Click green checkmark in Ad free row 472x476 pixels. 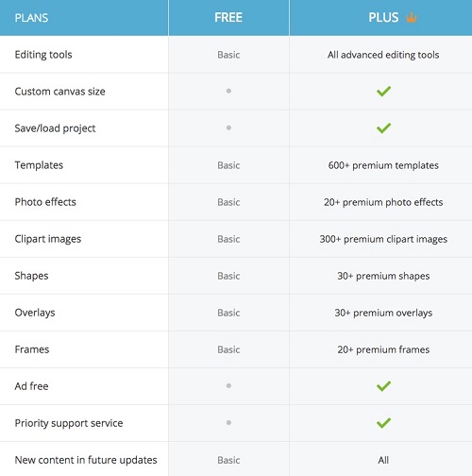pos(383,386)
